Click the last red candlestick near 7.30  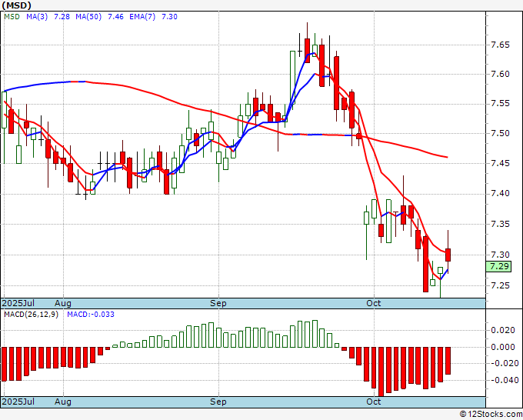(x=448, y=255)
